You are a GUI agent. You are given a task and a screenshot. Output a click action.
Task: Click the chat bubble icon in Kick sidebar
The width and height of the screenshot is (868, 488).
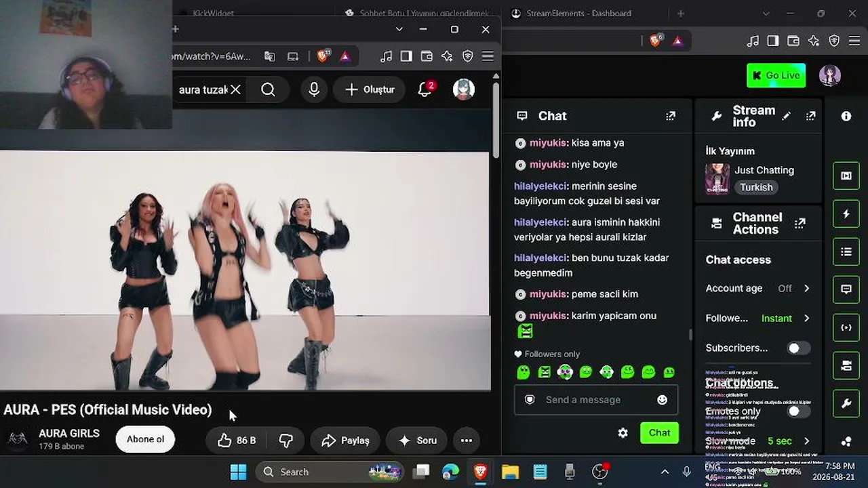[846, 289]
